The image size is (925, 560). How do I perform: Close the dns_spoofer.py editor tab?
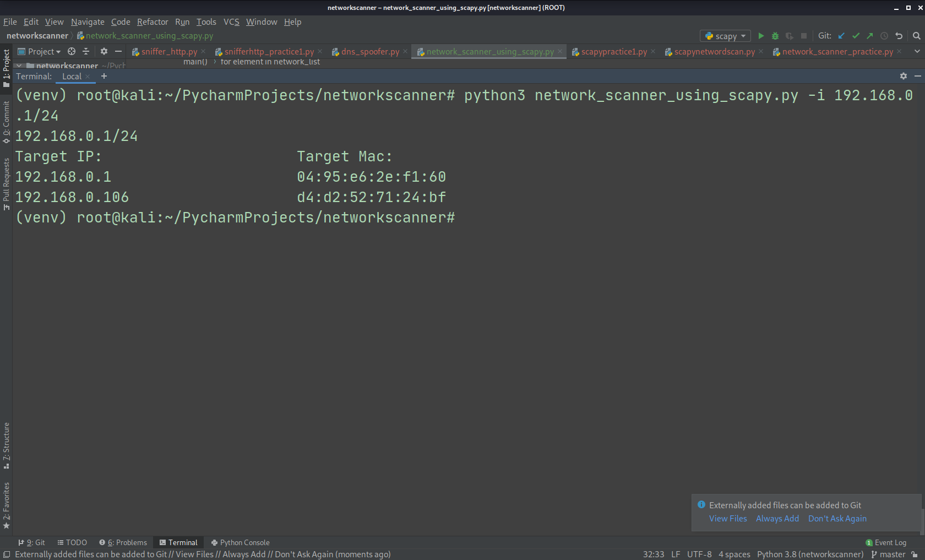click(405, 51)
